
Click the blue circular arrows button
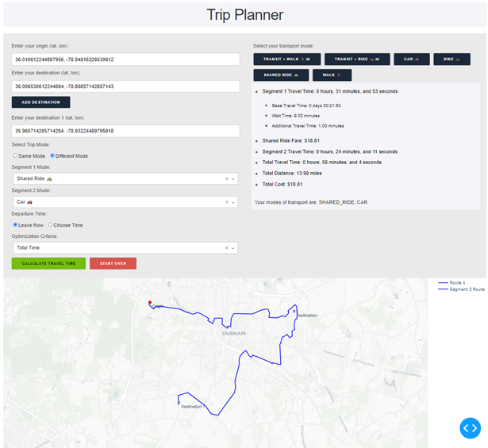tap(470, 428)
